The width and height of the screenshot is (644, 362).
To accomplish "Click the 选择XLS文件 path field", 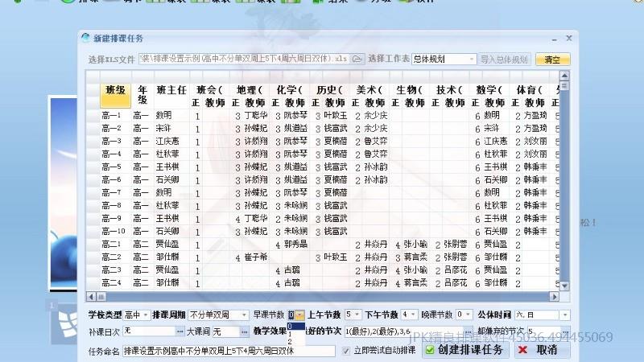I will [x=245, y=59].
